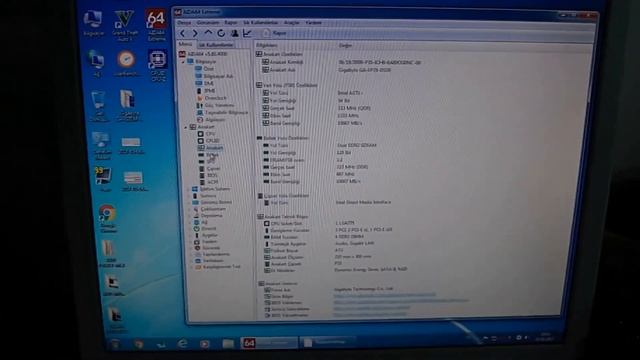Open the Araçlar menu
This screenshot has height=360, width=640.
[291, 23]
